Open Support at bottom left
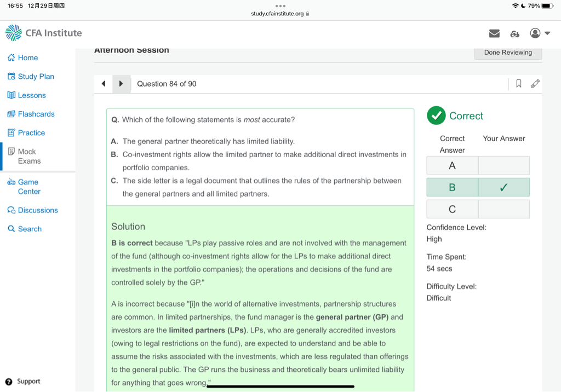 pyautogui.click(x=28, y=381)
